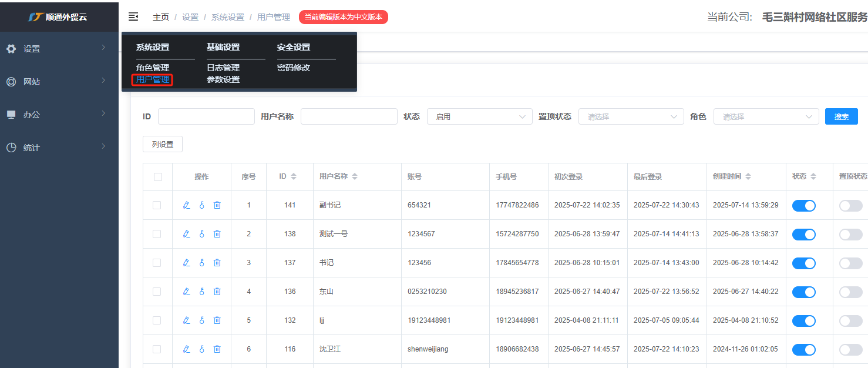Click the lifebuoy icon beside 网站

[x=11, y=82]
